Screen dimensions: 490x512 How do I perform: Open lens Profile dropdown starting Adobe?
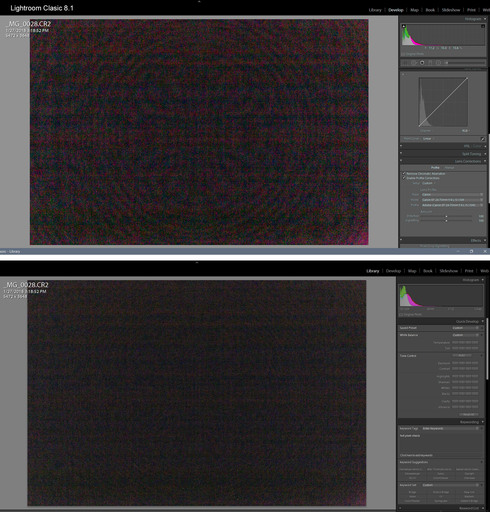point(452,205)
